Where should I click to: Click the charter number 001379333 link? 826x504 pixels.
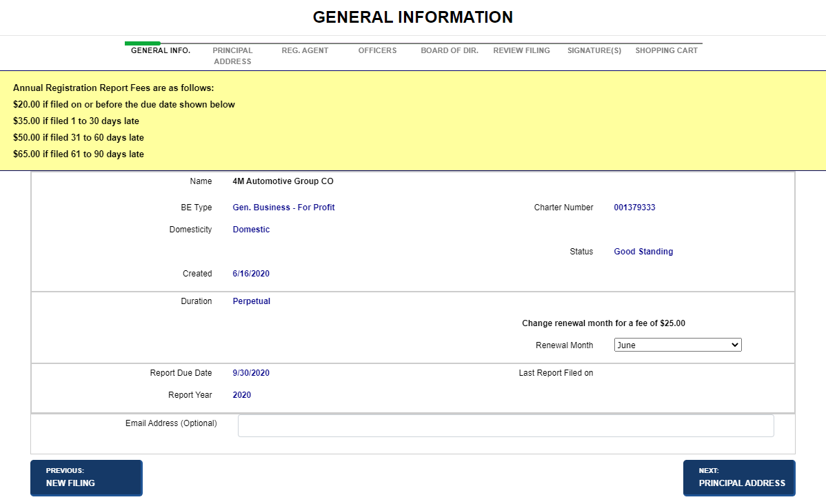click(634, 207)
